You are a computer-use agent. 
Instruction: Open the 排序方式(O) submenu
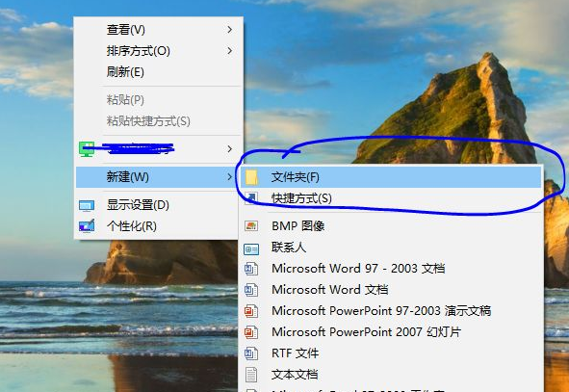tap(159, 51)
